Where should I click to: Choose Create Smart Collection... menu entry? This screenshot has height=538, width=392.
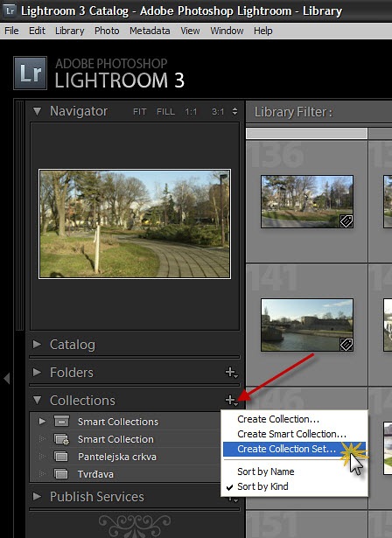(x=295, y=434)
